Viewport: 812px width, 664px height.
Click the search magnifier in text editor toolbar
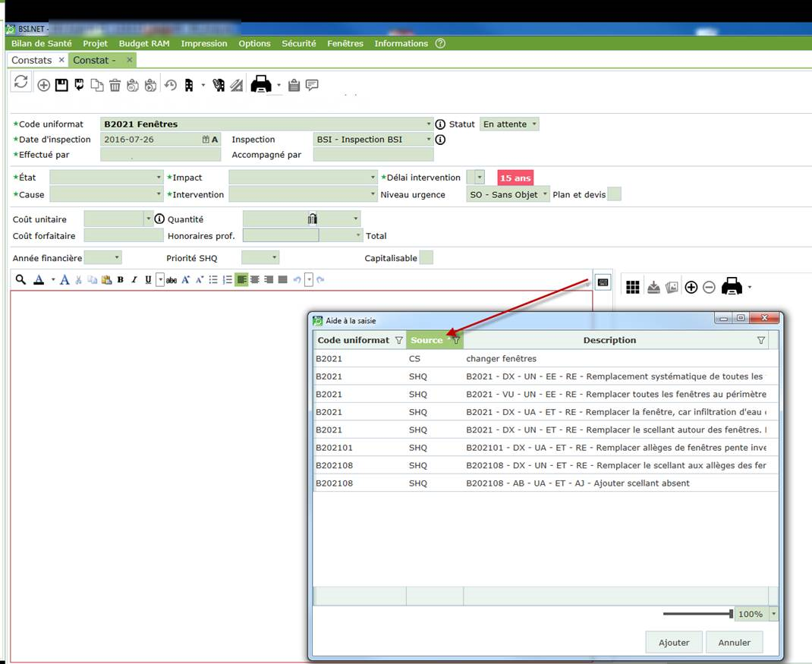click(x=20, y=280)
